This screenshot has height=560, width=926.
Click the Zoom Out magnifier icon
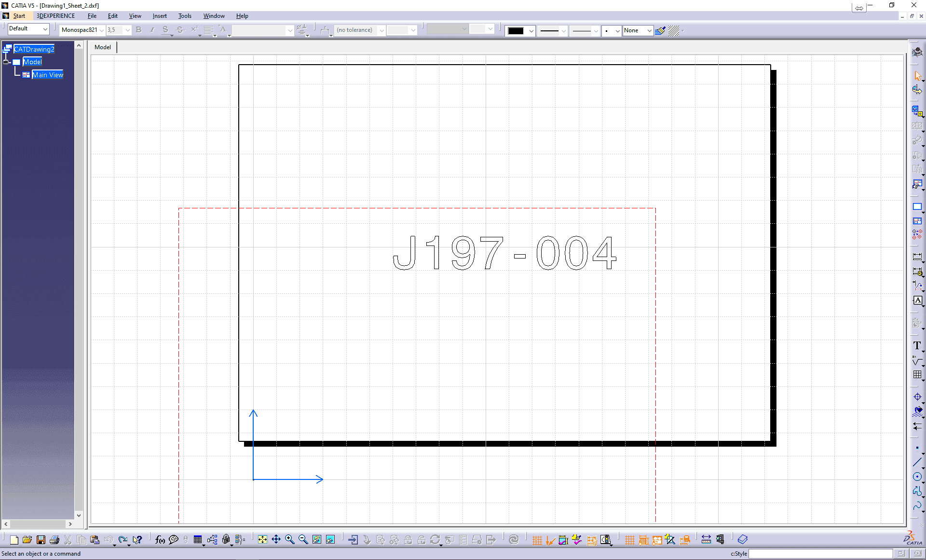click(x=303, y=540)
